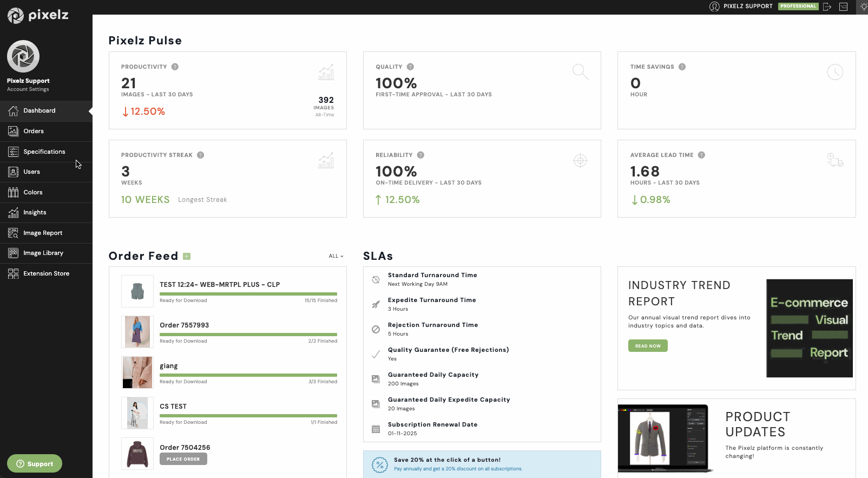Click the TEST 12:24 order progress bar
The height and width of the screenshot is (478, 868).
tap(248, 294)
